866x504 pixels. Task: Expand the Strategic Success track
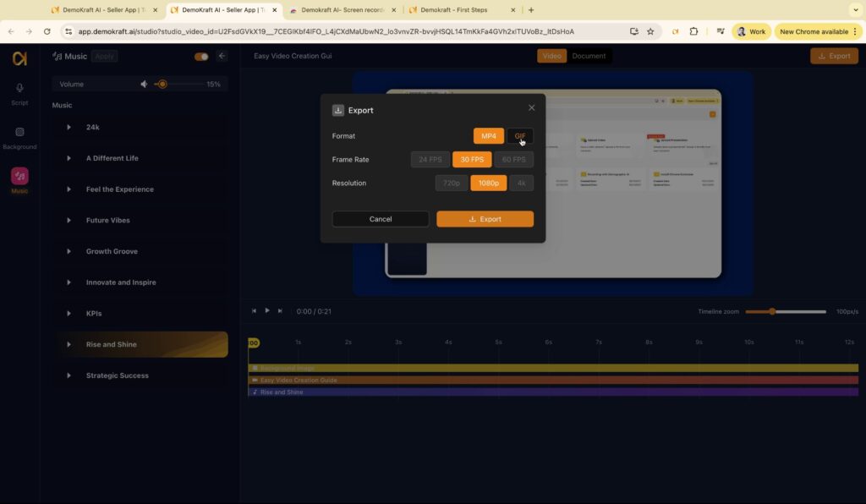coord(69,375)
